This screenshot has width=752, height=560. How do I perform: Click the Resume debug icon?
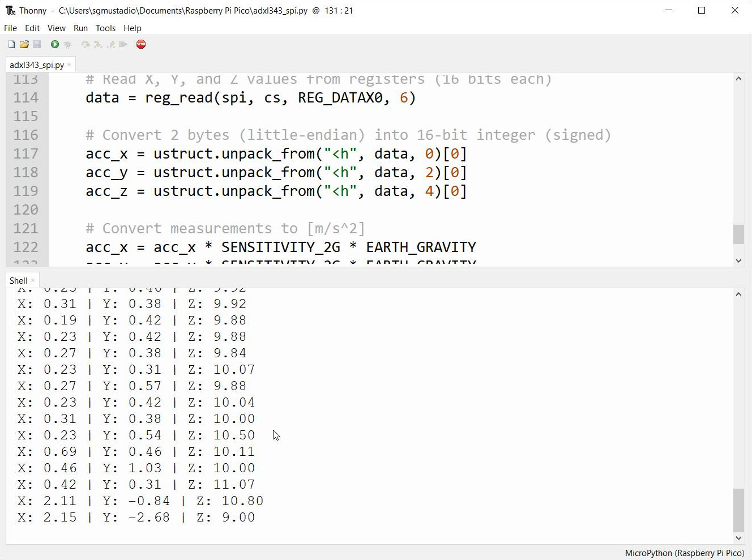123,44
